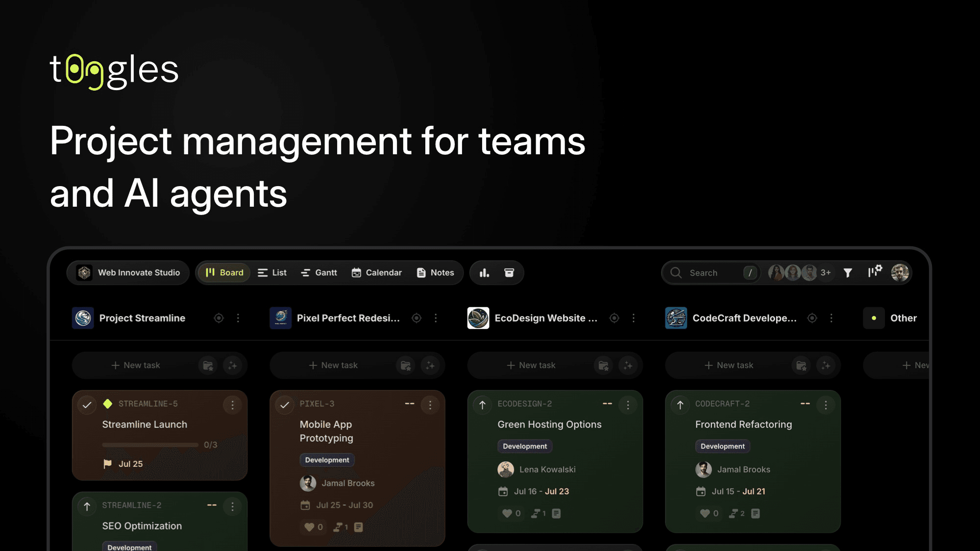This screenshot has height=551, width=980.
Task: Open the filter funnel icon
Action: tap(848, 273)
